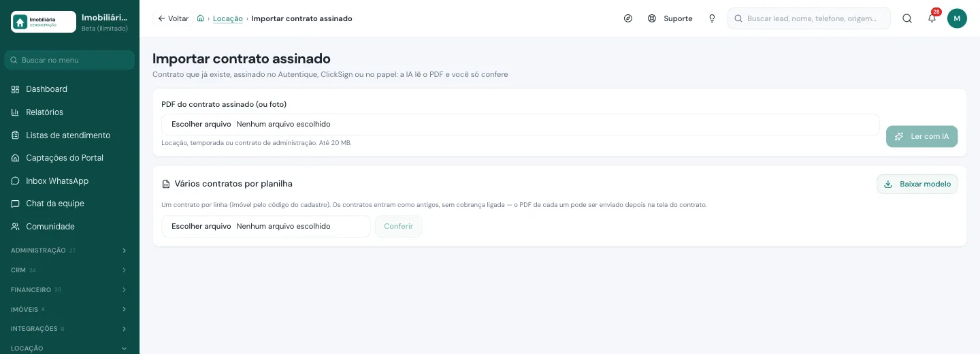
Task: Click the Importar contrato assinado heading
Action: point(242,59)
